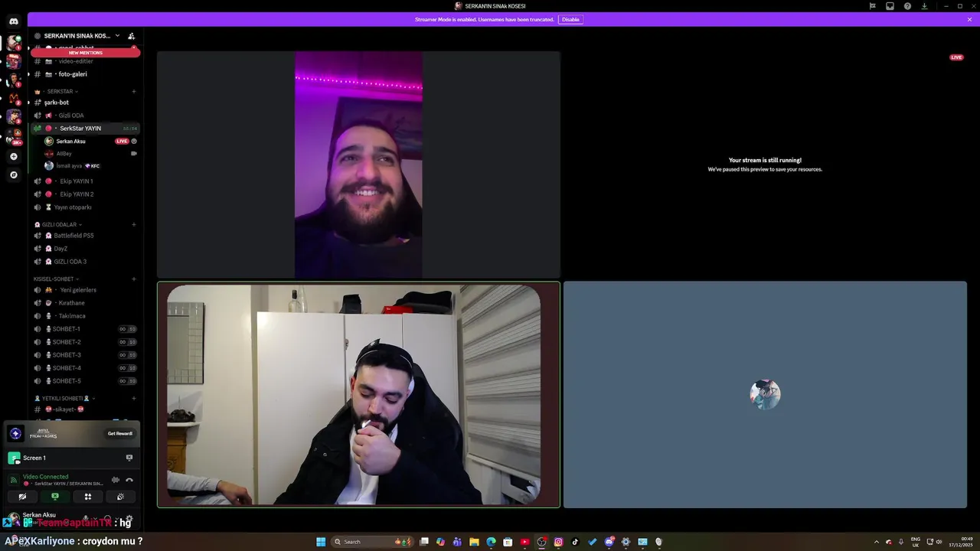Viewport: 980px width, 551px height.
Task: Open the ENG UK language switcher
Action: point(915,542)
